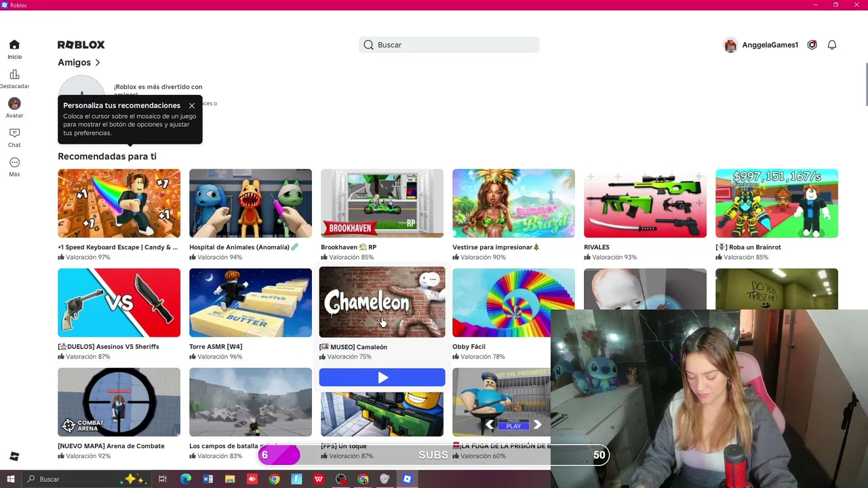868x488 pixels.
Task: Open Task View on the taskbar
Action: pyautogui.click(x=163, y=479)
